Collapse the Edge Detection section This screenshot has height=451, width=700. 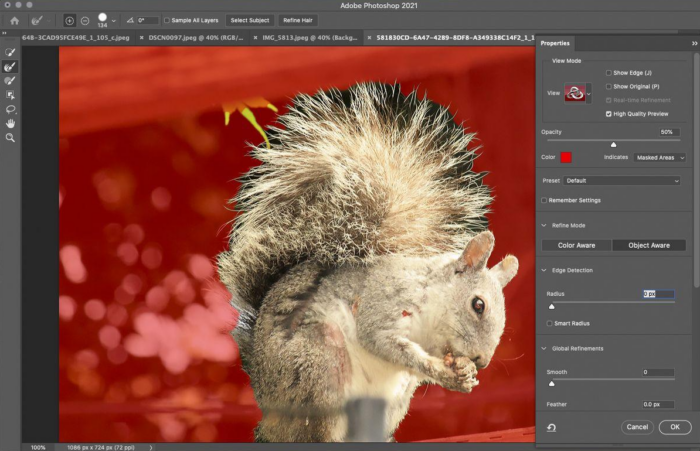pyautogui.click(x=544, y=270)
